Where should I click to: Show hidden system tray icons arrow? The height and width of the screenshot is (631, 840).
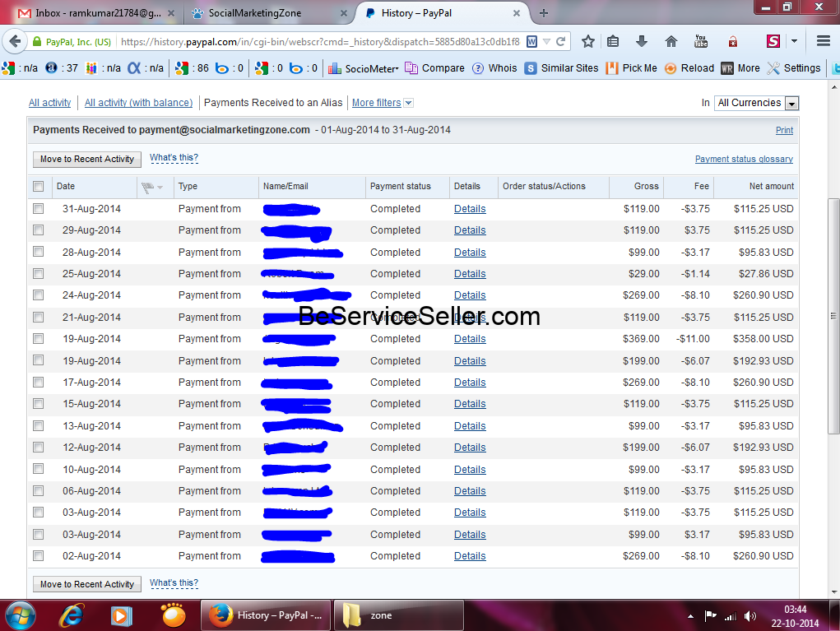click(x=690, y=616)
